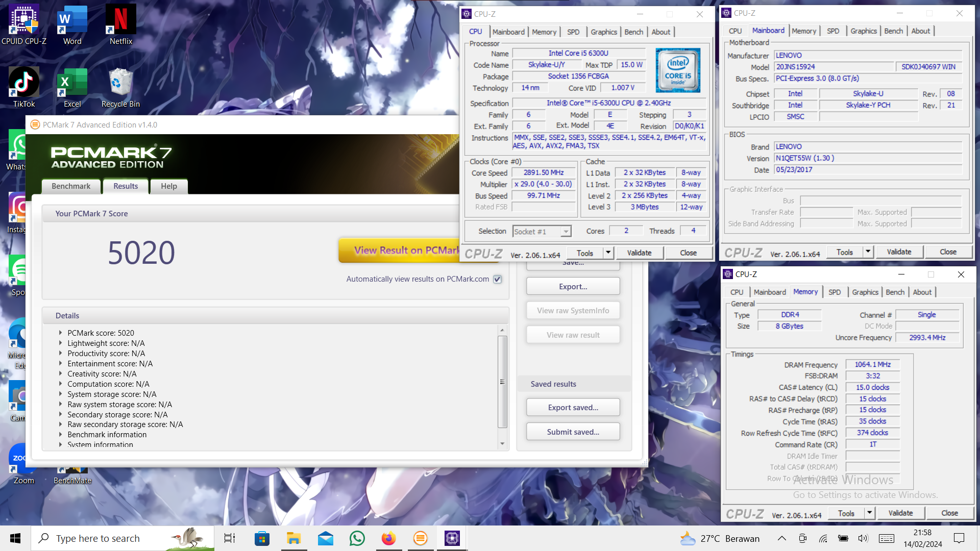
Task: Expand the Entertainment score row
Action: (x=60, y=363)
